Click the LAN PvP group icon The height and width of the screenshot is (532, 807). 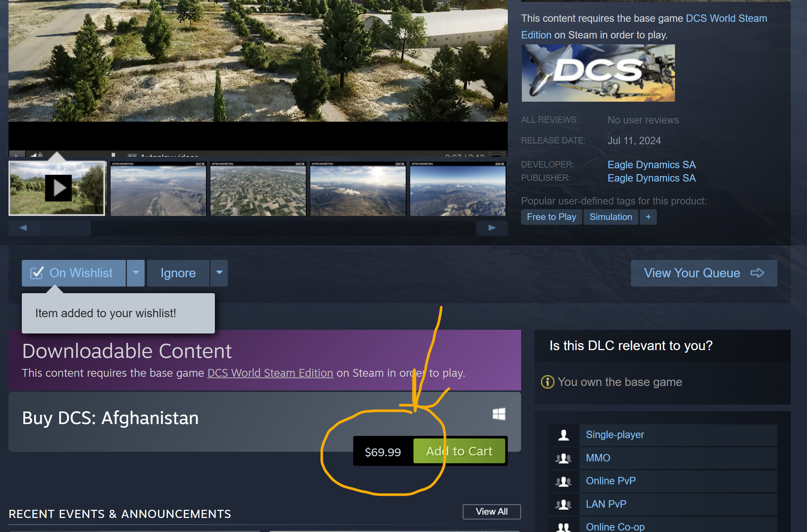tap(564, 505)
